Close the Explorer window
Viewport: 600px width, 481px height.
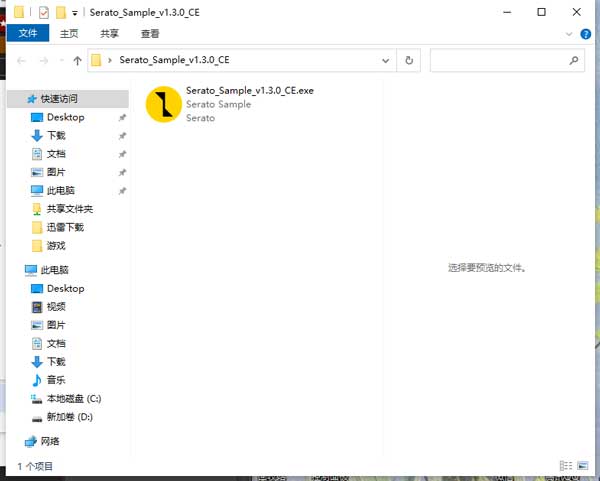pyautogui.click(x=577, y=12)
